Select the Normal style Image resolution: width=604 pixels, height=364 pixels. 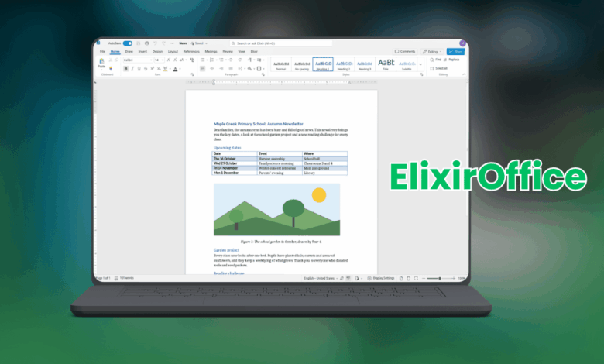pos(281,64)
